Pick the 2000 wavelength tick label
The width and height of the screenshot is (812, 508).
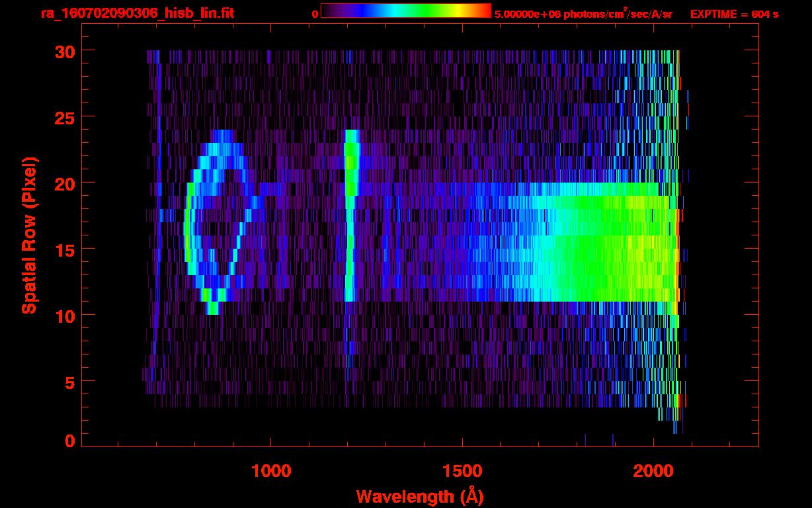coord(653,471)
